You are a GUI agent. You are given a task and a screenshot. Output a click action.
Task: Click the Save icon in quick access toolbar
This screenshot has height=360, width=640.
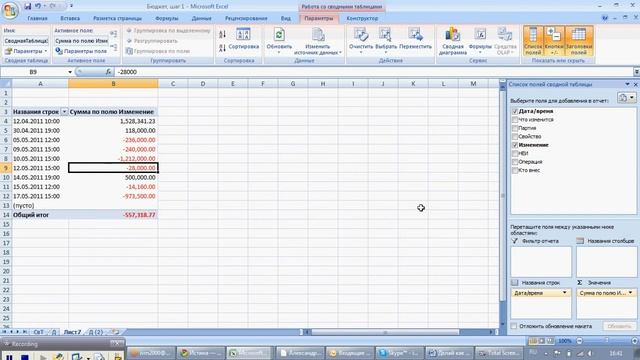coord(28,6)
